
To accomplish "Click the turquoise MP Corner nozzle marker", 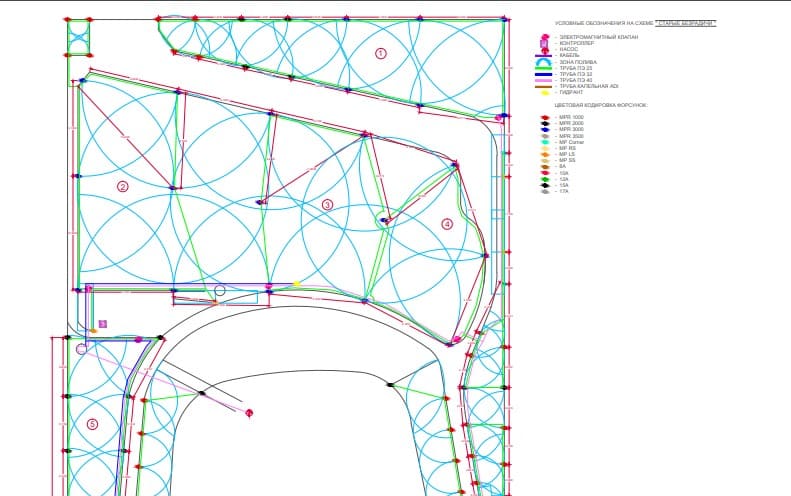I will [545, 142].
